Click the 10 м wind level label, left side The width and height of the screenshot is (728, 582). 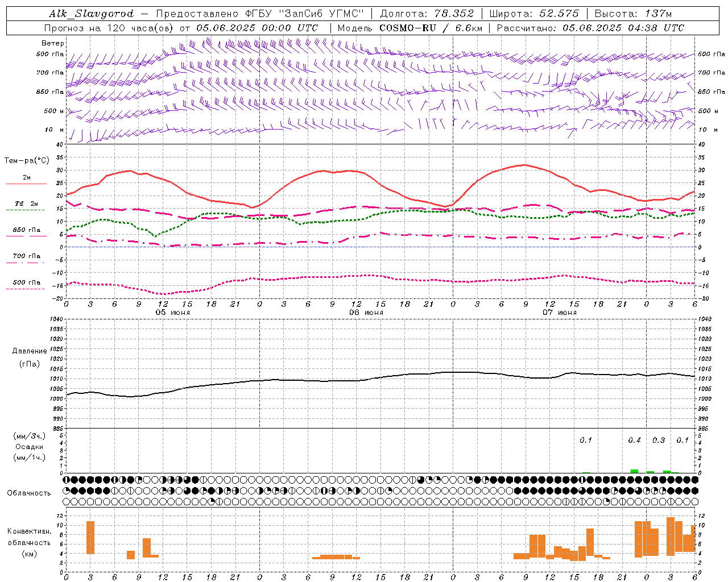55,130
